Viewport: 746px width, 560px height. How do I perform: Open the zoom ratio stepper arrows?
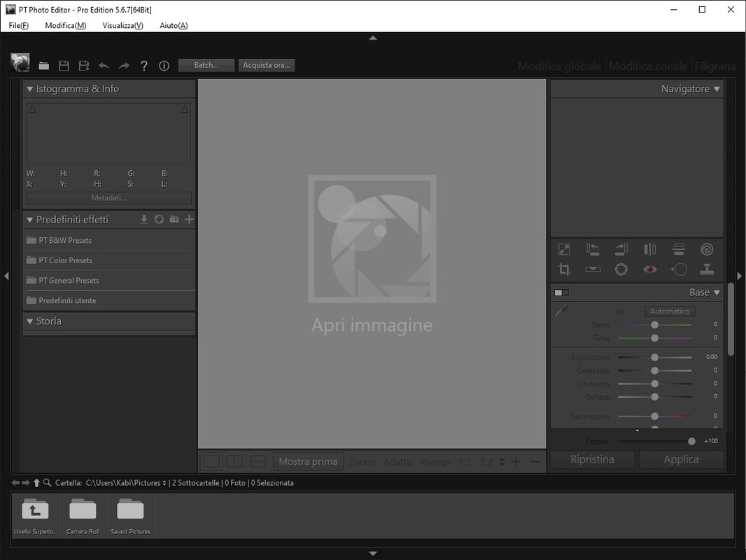(502, 461)
